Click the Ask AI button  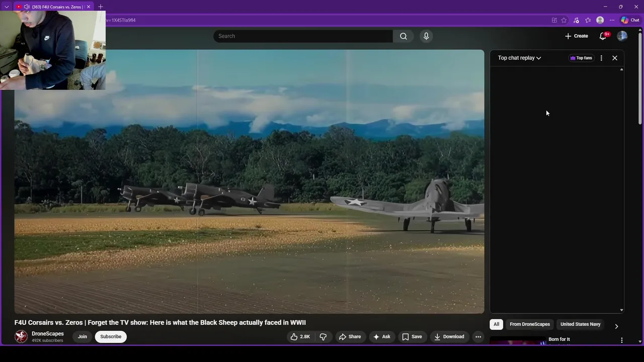[382, 337]
